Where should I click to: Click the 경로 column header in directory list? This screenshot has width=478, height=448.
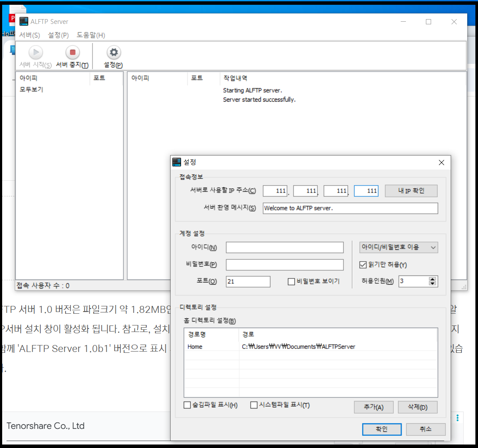(338, 335)
